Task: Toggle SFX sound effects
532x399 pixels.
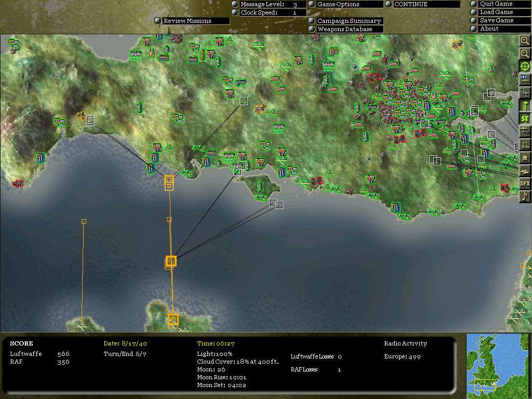Action: 525,183
